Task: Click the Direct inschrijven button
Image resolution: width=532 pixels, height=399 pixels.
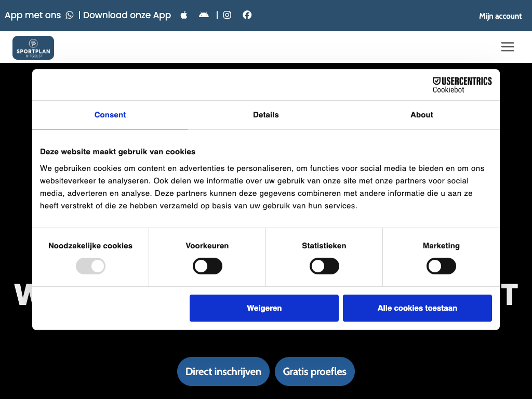Action: click(x=223, y=371)
